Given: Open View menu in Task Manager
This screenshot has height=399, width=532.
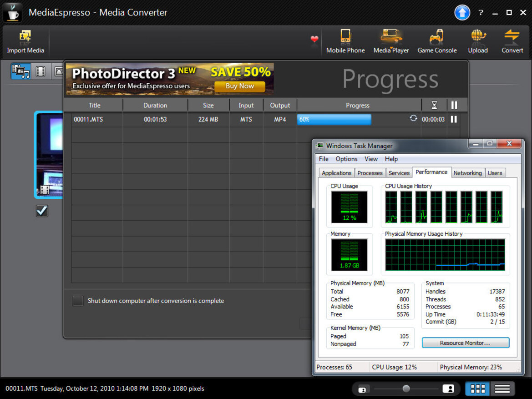Looking at the screenshot, I should click(371, 159).
